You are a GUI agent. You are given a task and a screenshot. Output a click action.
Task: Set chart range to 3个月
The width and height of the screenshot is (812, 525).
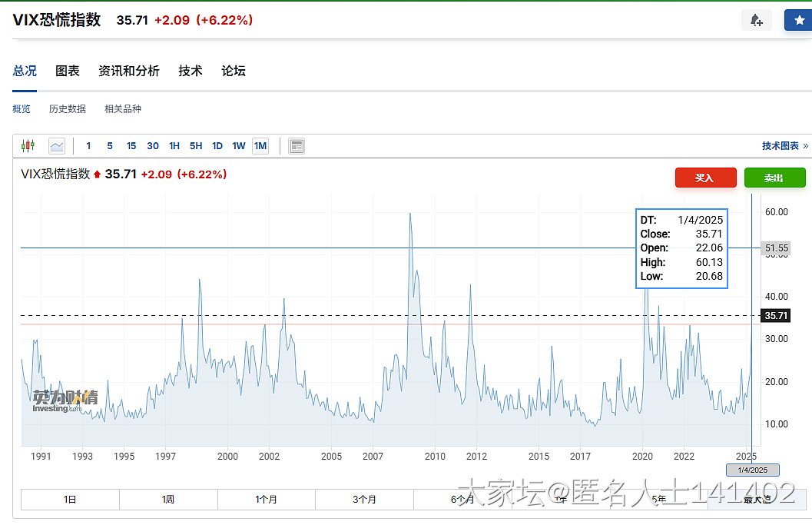[x=364, y=500]
